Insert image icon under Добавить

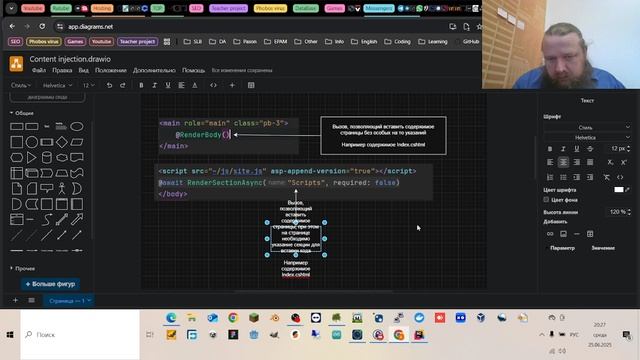tap(563, 234)
